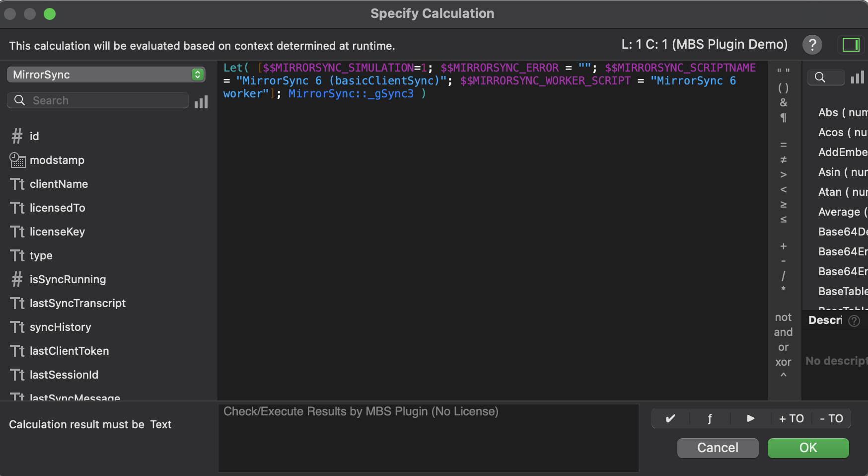Click the Check/Execute Results output area
Image resolution: width=868 pixels, height=476 pixels.
[428, 438]
